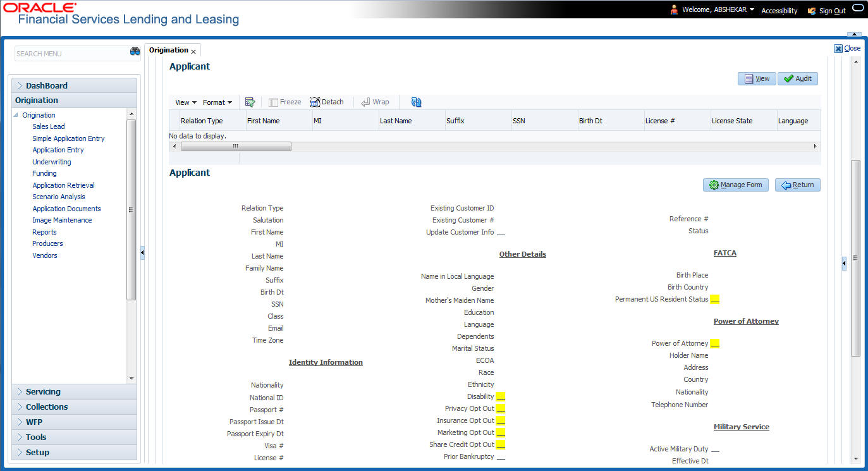Toggle the Disability checkbox
The image size is (868, 471).
tap(501, 397)
